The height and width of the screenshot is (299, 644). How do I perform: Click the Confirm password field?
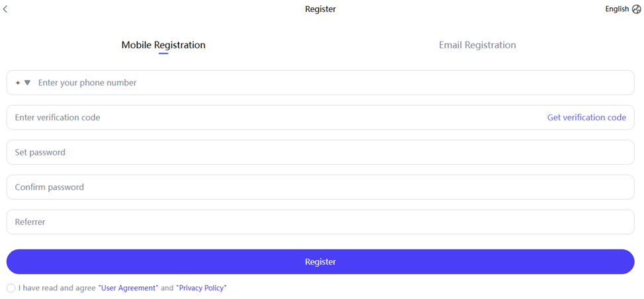264,187
